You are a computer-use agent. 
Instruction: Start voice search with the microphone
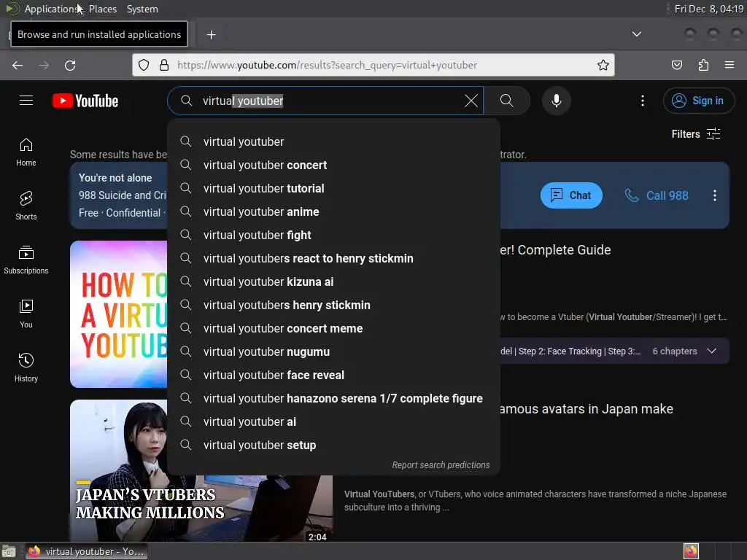[556, 101]
